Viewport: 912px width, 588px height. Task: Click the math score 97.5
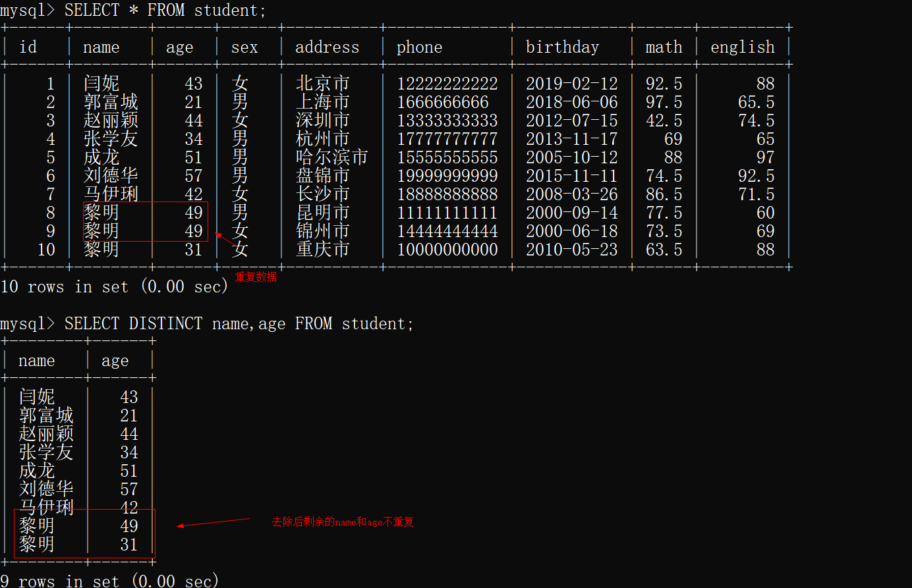[x=664, y=102]
